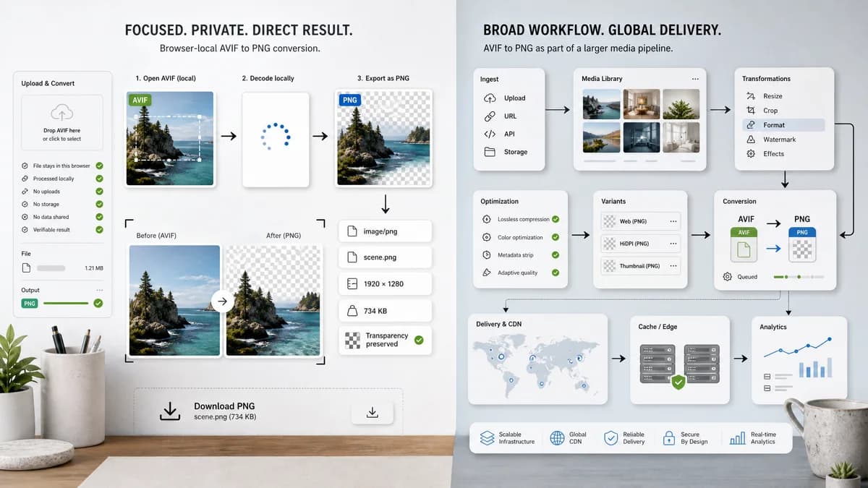Select the API code icon in Ingest
The width and height of the screenshot is (868, 488).
[x=490, y=134]
